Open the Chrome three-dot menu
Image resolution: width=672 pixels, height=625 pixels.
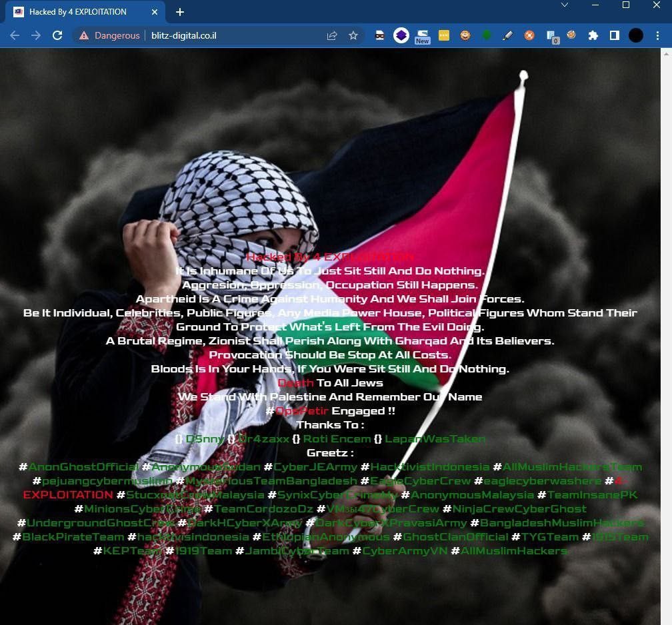point(659,35)
